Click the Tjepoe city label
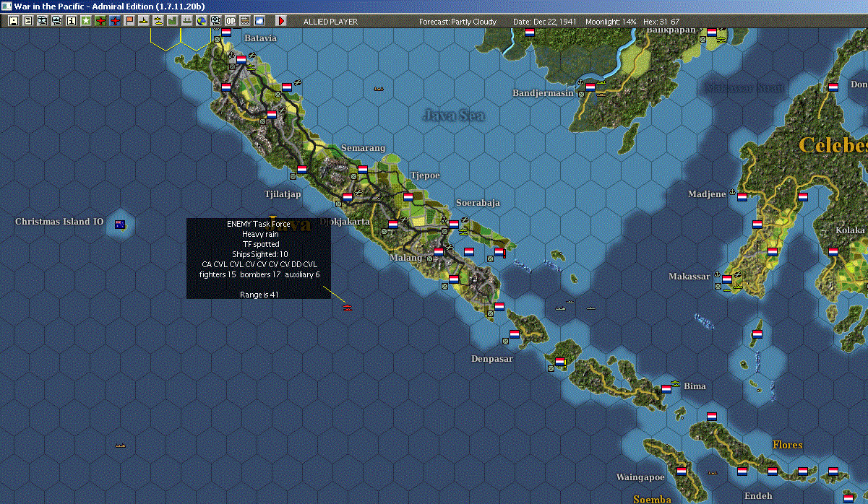 [x=425, y=175]
